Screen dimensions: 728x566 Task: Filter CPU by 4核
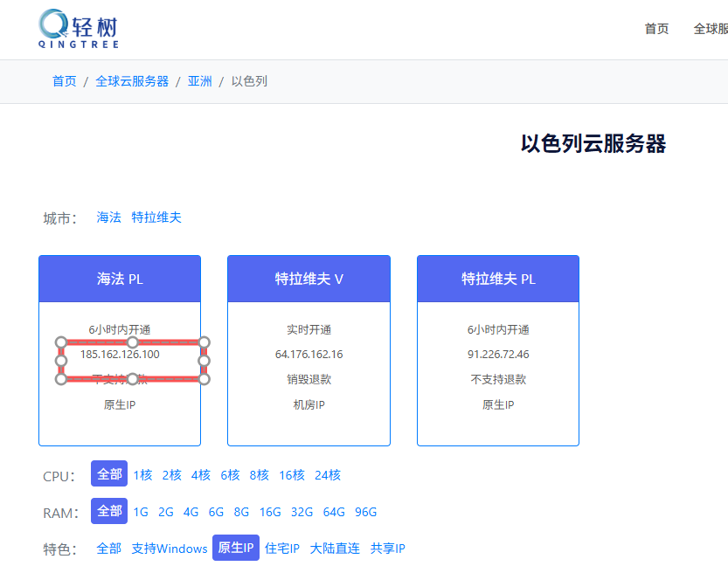point(201,475)
